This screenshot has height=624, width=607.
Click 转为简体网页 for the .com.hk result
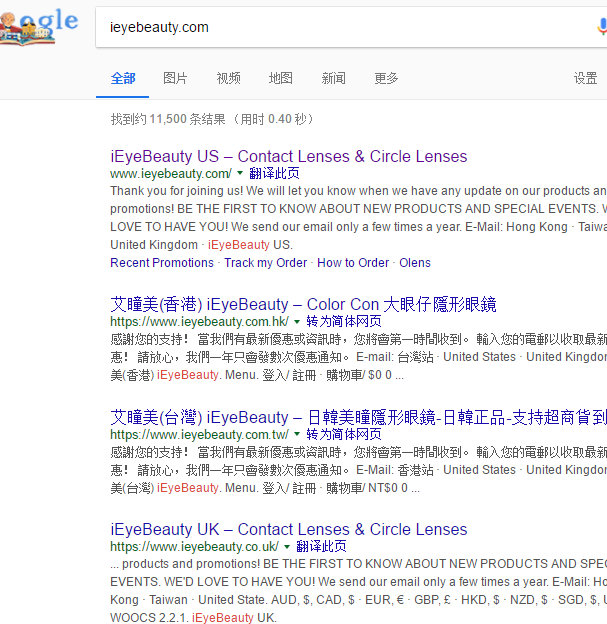click(344, 322)
